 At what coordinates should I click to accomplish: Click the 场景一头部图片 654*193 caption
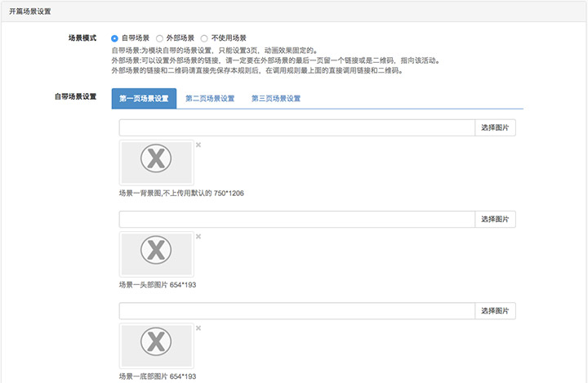158,285
